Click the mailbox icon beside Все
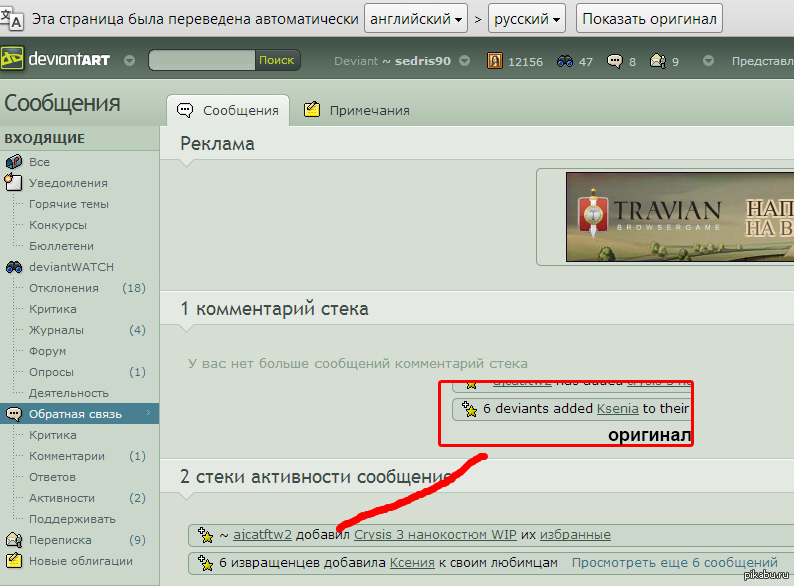This screenshot has height=586, width=794. tap(14, 162)
